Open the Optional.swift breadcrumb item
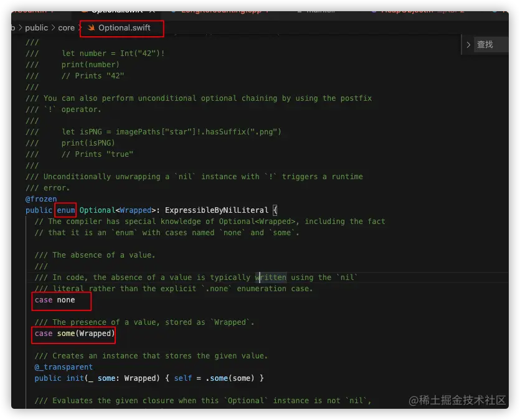This screenshot has width=520, height=420. 124,28
